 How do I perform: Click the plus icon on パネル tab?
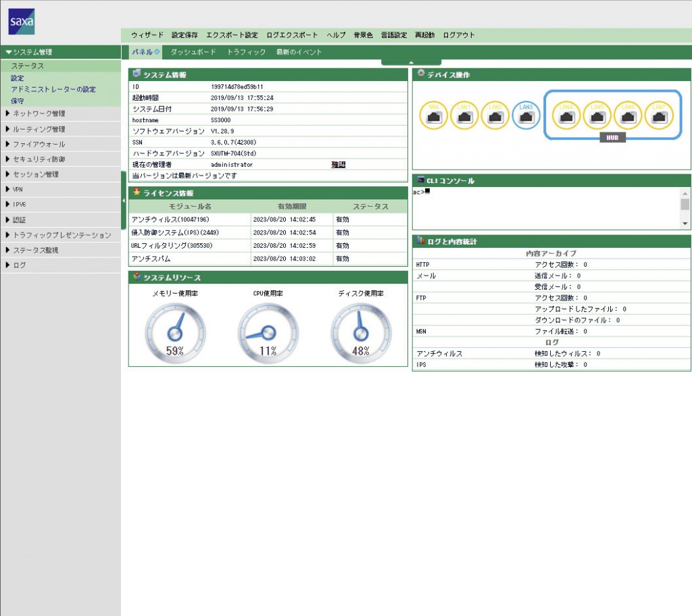tap(157, 52)
